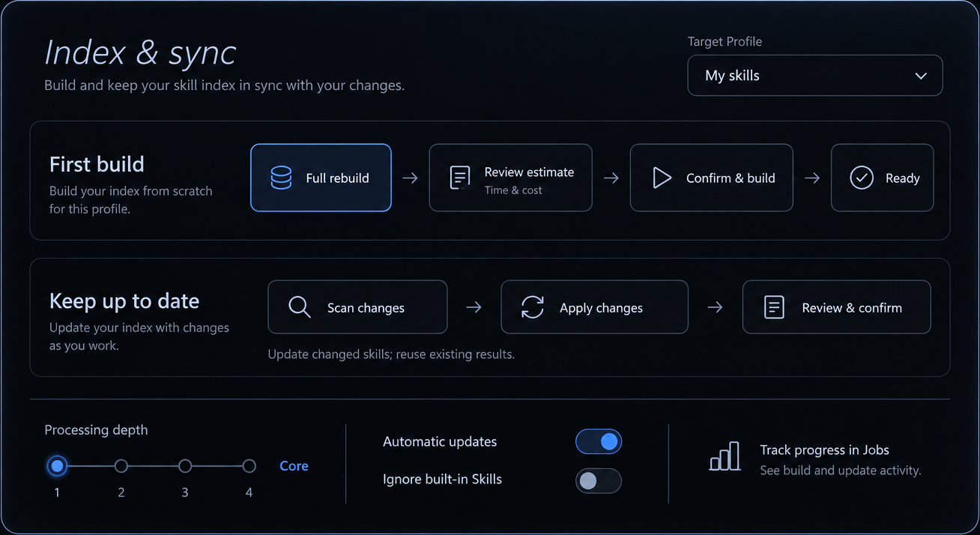The width and height of the screenshot is (980, 535).
Task: Click the 'See build and update activity.' text
Action: 841,471
